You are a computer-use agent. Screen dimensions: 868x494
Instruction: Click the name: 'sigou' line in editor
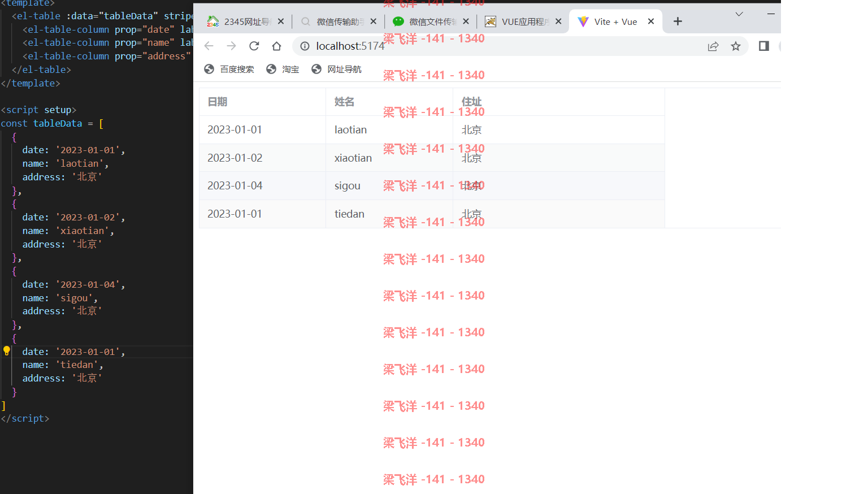[x=60, y=298]
